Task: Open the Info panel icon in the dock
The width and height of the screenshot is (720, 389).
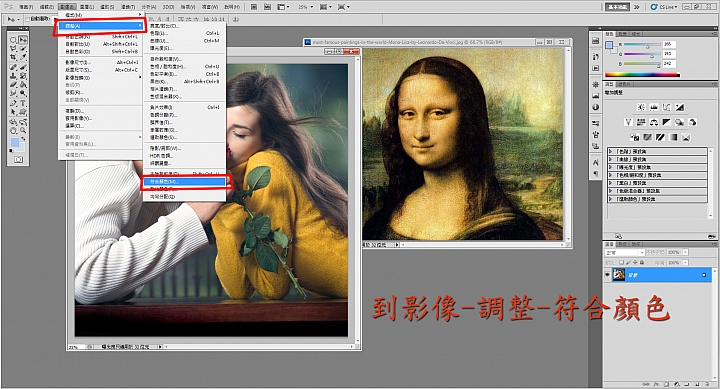Action: (596, 107)
